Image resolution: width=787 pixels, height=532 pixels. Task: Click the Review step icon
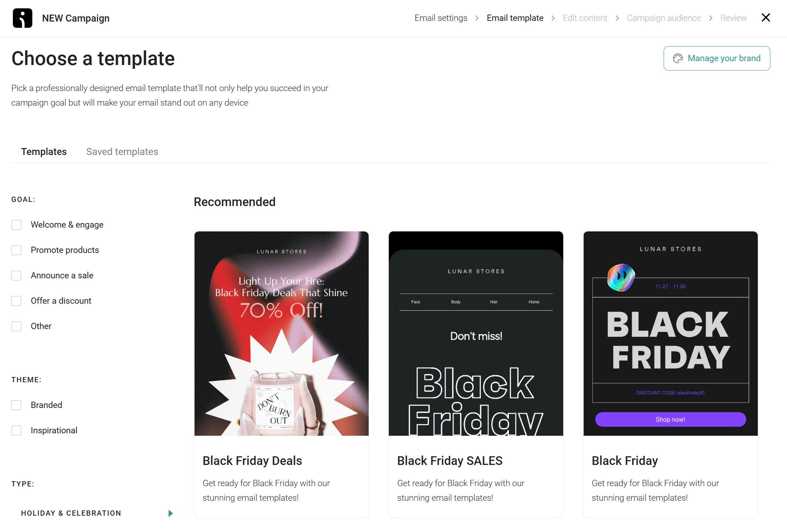(x=733, y=18)
